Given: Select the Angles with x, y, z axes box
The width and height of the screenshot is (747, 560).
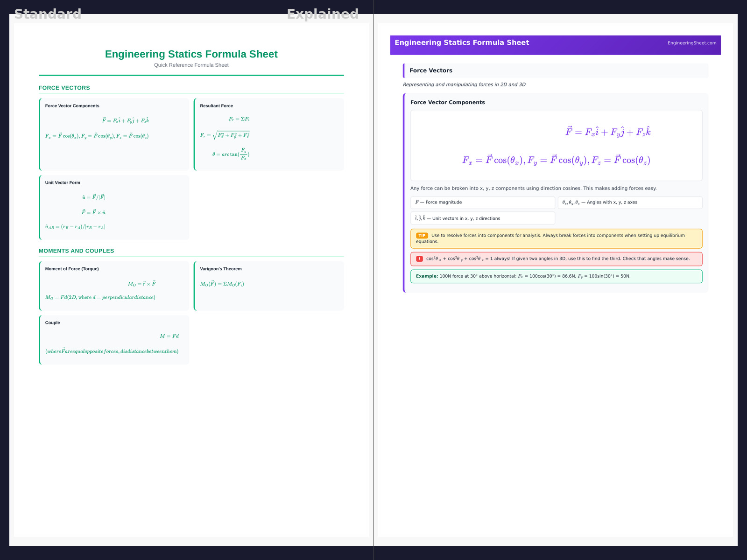Looking at the screenshot, I should pos(629,203).
